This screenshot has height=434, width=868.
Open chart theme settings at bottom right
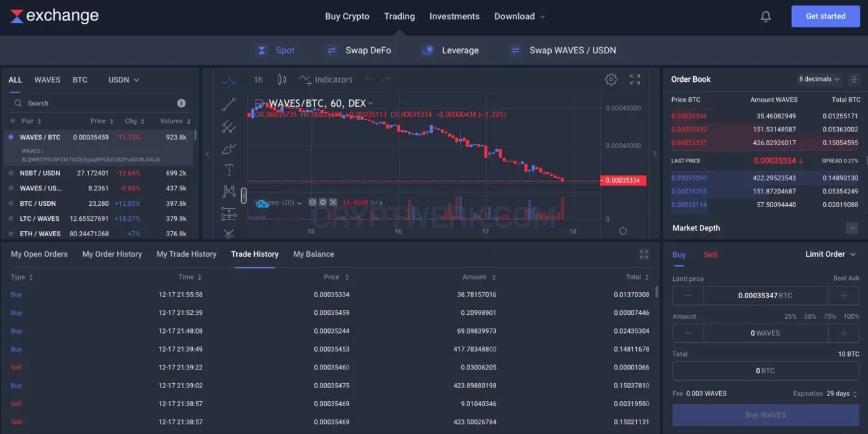pos(623,231)
